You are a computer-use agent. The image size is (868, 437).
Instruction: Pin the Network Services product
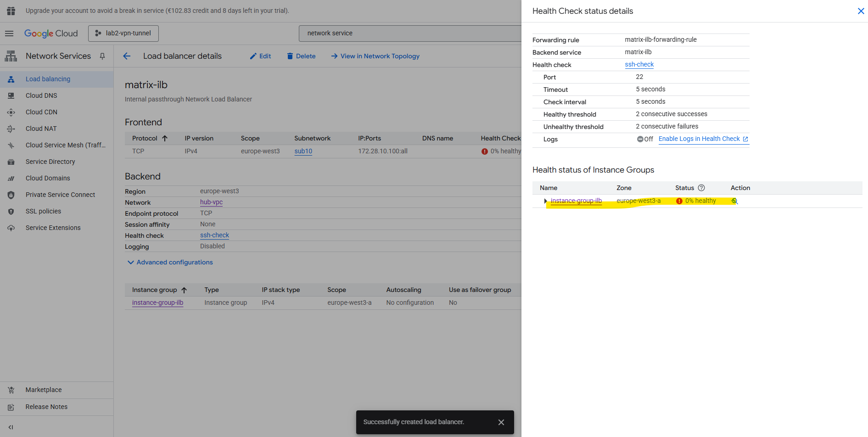(102, 56)
